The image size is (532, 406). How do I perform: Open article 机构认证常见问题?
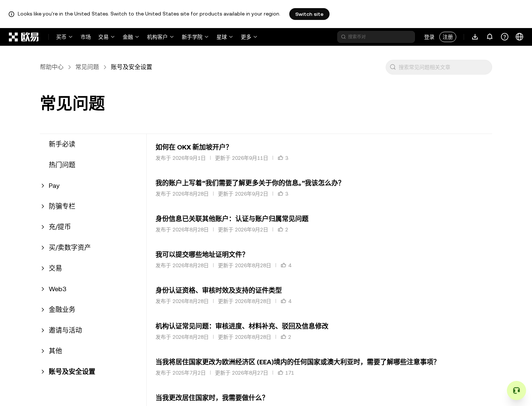click(x=242, y=326)
